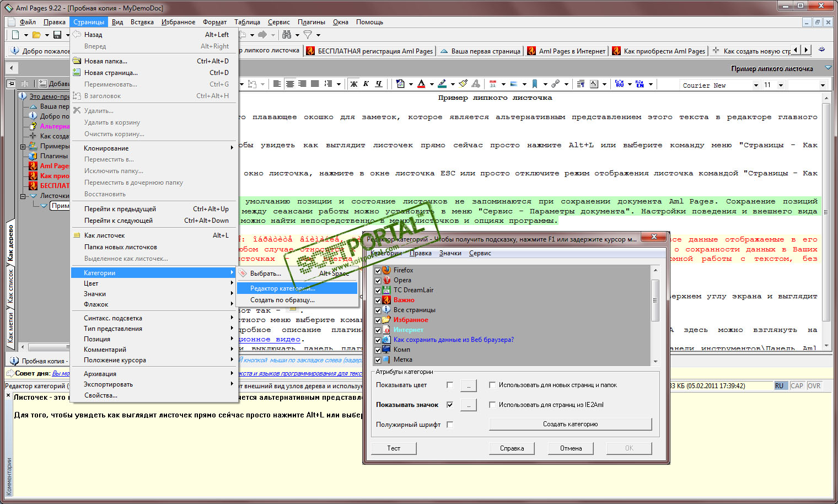Image resolution: width=838 pixels, height=504 pixels.
Task: Click the red font color A icon
Action: tap(421, 84)
